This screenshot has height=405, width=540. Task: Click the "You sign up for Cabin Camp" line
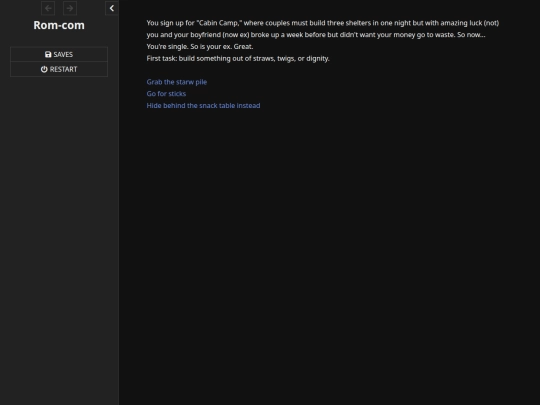[x=323, y=23]
